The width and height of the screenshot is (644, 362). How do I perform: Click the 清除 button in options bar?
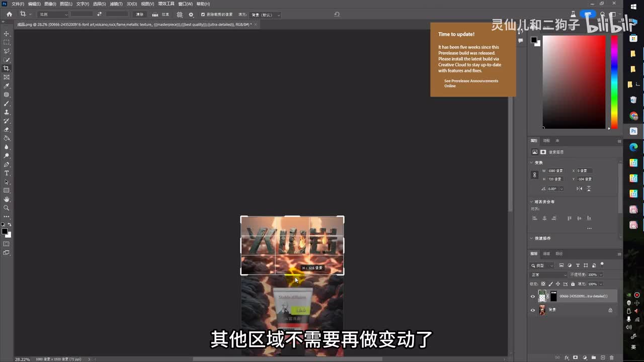(x=140, y=15)
